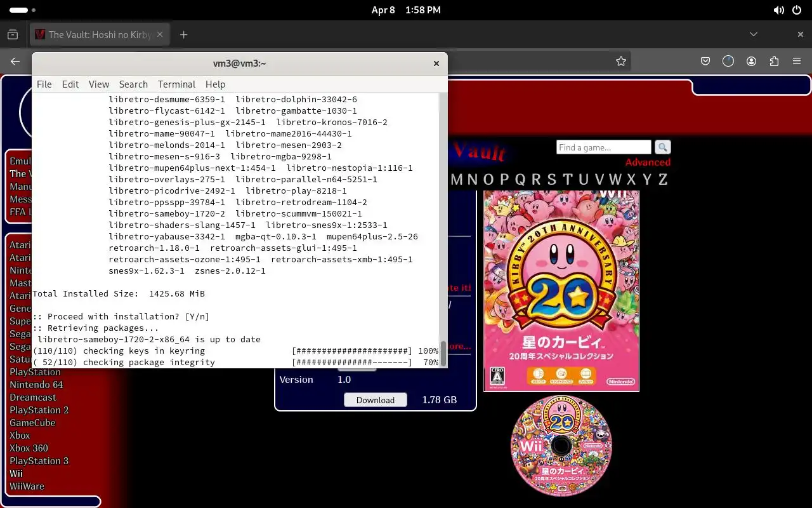812x508 pixels.
Task: Browse games starting with letter S
Action: 552,179
